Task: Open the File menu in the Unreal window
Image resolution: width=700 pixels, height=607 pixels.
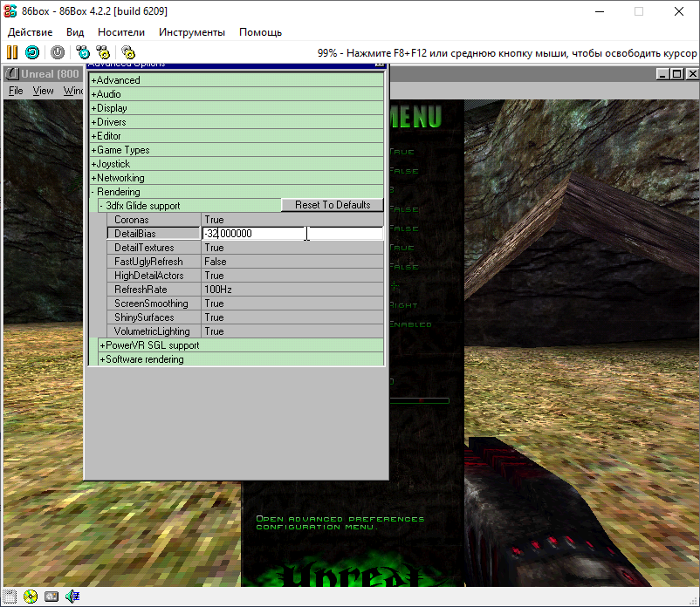Action: [x=15, y=90]
